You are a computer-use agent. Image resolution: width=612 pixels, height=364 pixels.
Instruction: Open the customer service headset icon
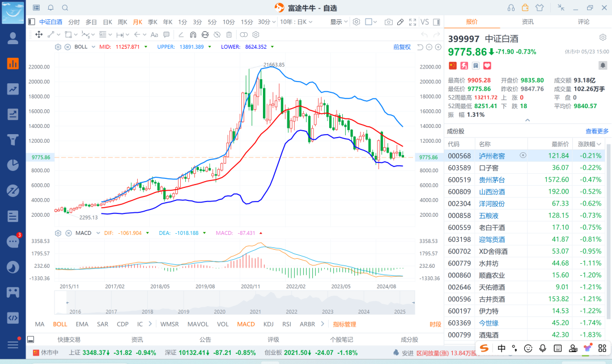(x=511, y=7)
